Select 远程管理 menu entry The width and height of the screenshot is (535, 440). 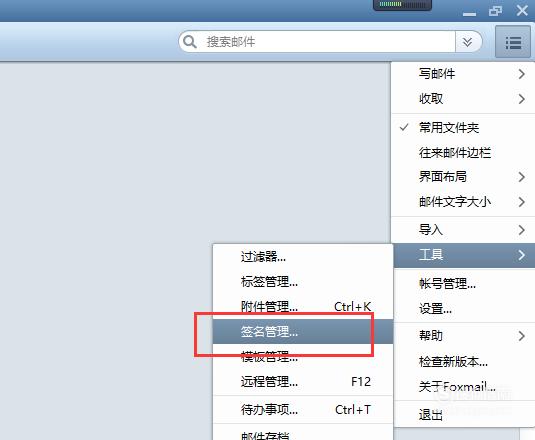coord(303,382)
